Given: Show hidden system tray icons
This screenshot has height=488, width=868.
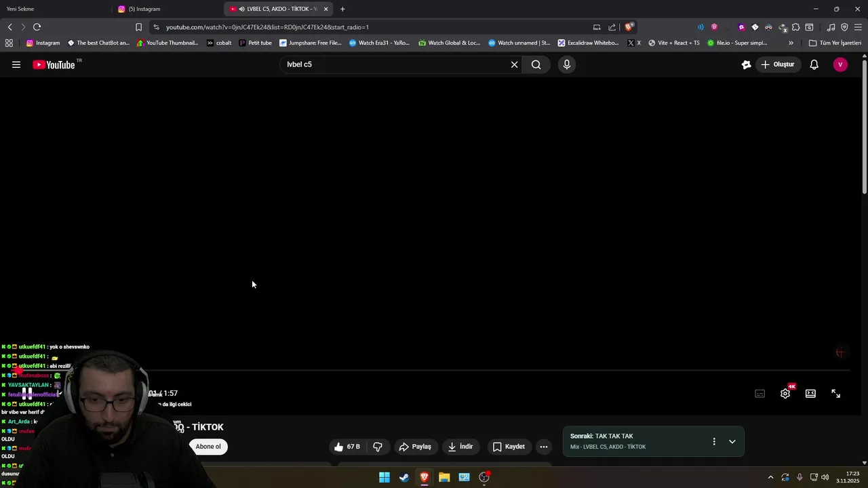Looking at the screenshot, I should pos(770,477).
